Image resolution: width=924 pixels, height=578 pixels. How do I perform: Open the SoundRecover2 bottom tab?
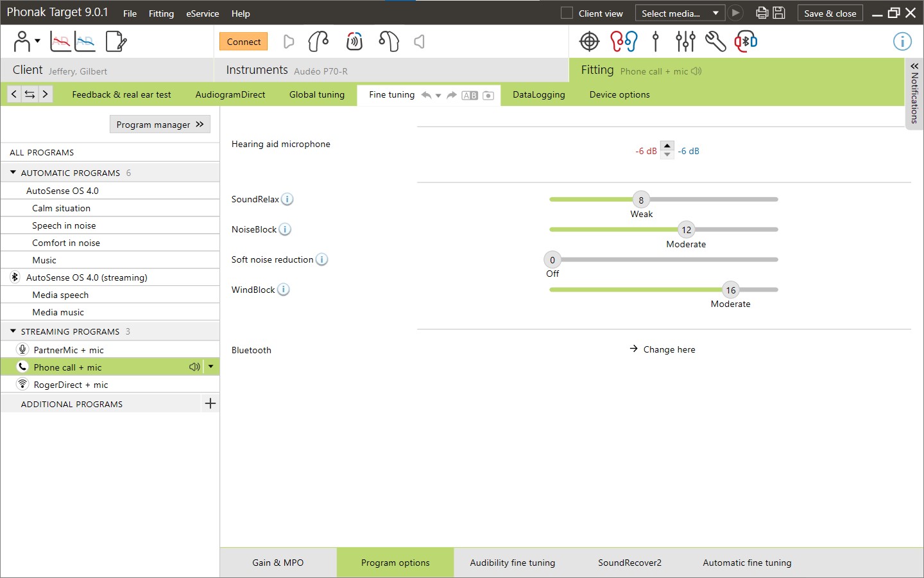pyautogui.click(x=629, y=563)
